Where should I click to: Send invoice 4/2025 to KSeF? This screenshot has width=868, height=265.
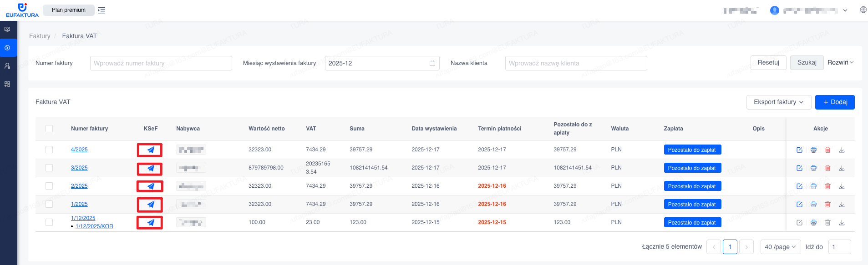tap(151, 150)
